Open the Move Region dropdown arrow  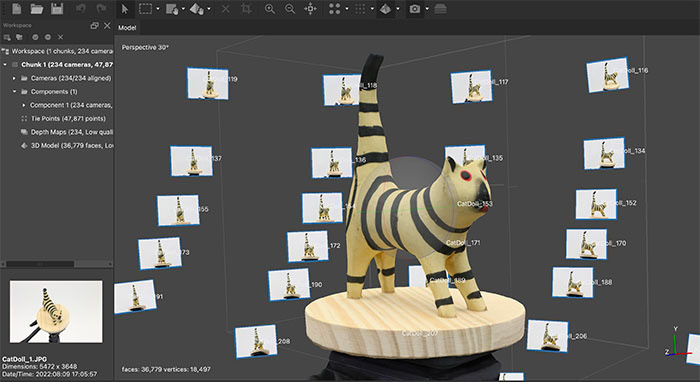coord(183,9)
